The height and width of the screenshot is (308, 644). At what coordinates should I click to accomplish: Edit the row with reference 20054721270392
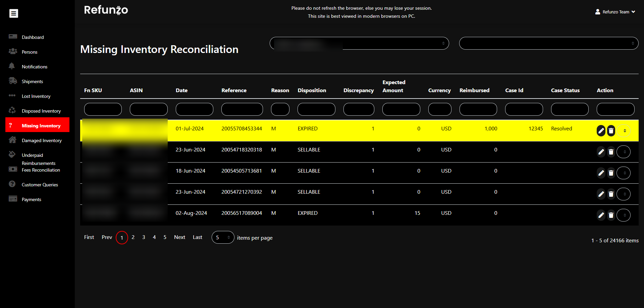[601, 194]
